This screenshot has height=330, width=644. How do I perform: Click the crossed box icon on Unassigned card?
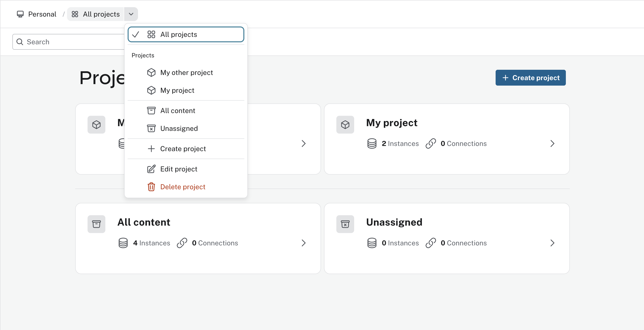(345, 224)
